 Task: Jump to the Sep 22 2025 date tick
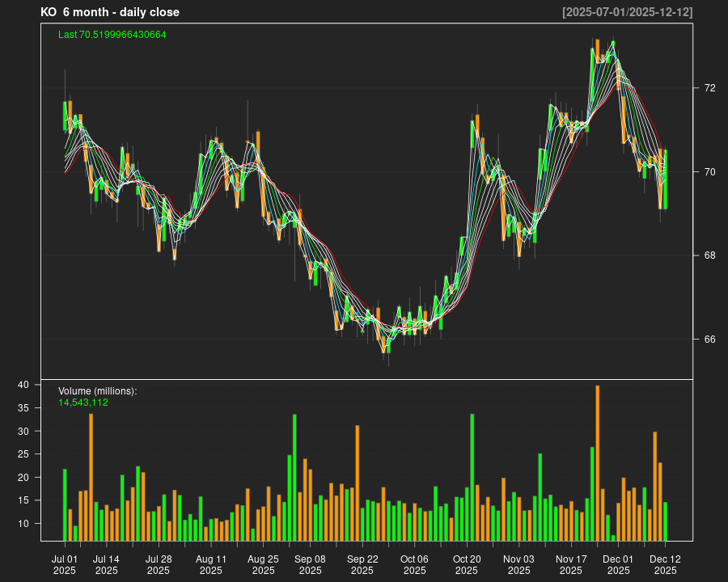click(362, 564)
